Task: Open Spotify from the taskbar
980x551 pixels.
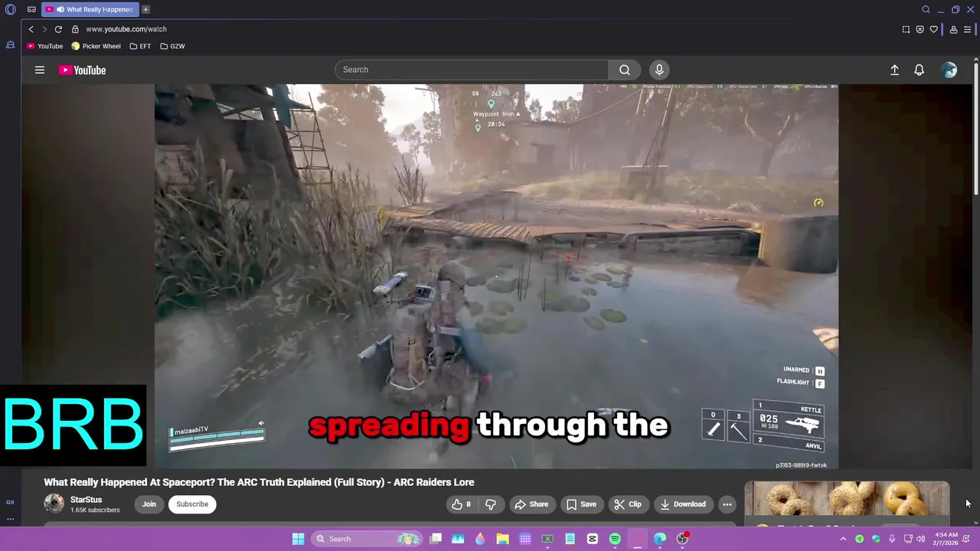Action: 615,539
